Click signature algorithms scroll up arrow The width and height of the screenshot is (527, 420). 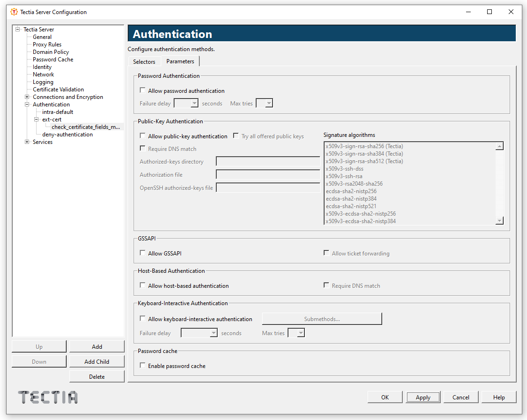coord(499,146)
